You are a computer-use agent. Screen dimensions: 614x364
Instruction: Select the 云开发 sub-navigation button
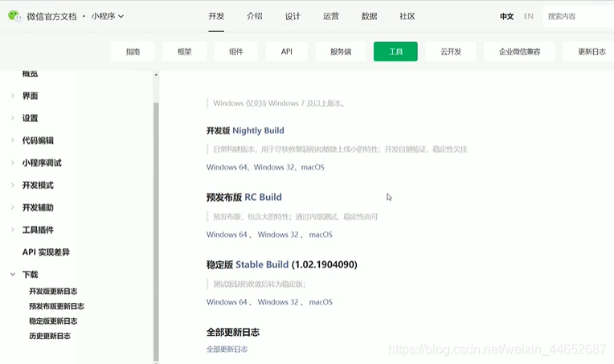click(451, 51)
